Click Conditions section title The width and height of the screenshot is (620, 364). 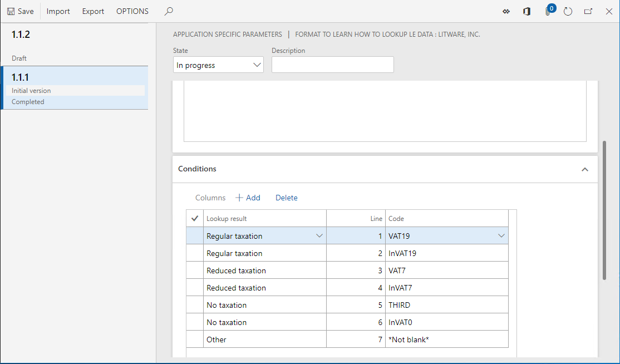(197, 169)
